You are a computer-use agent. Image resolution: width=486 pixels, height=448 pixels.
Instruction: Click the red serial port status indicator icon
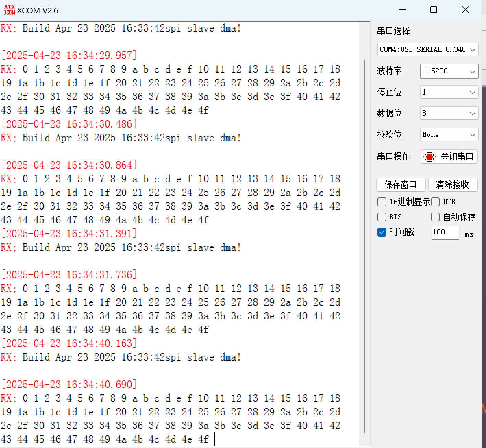(429, 157)
